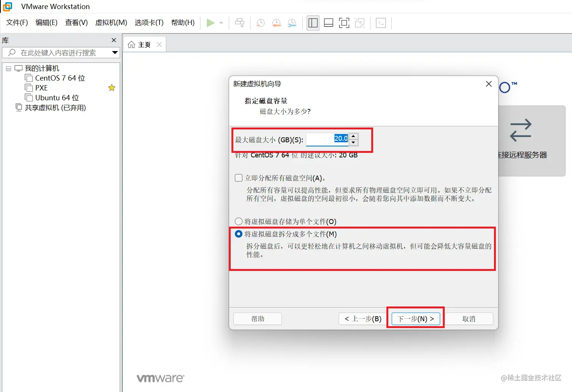Click the 取消 button
The image size is (572, 392).
point(469,319)
